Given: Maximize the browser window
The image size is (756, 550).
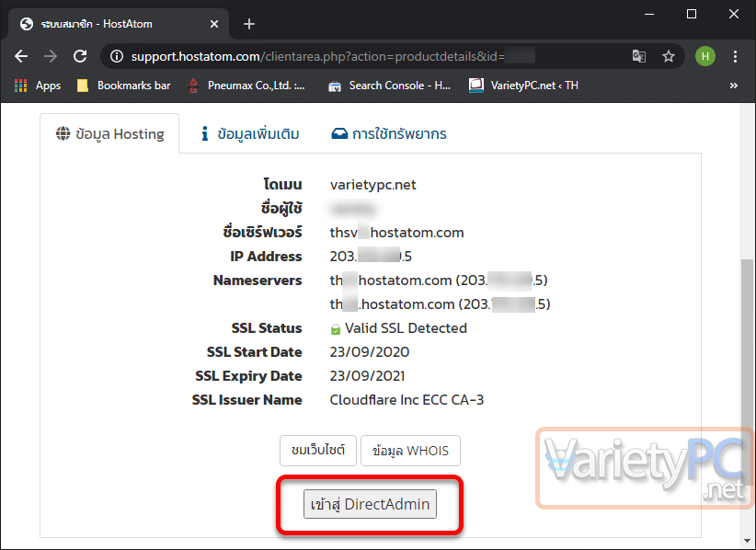Looking at the screenshot, I should [x=692, y=14].
